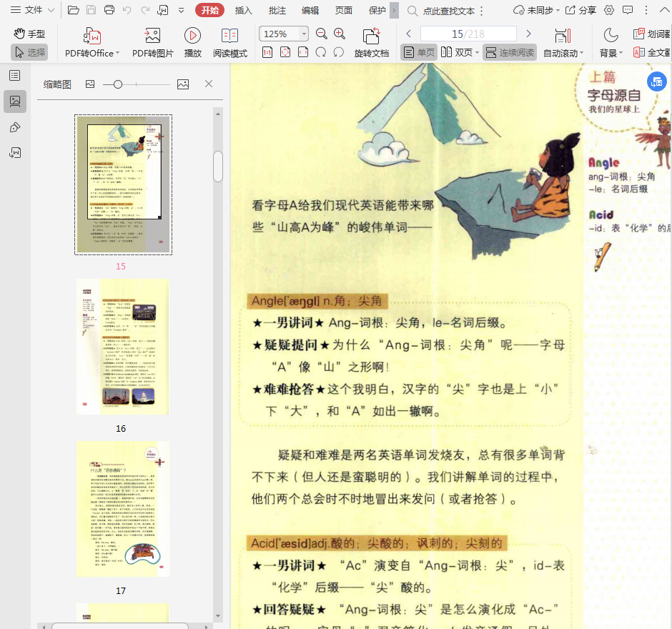Click the fit page icon
Image resolution: width=672 pixels, height=629 pixels.
pyautogui.click(x=285, y=52)
